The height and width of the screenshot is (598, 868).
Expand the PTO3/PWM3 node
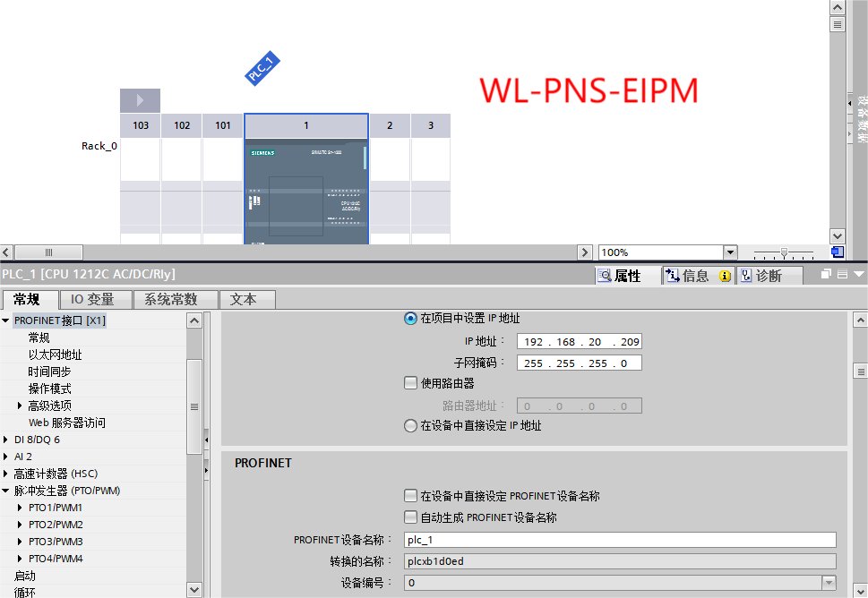(20, 542)
